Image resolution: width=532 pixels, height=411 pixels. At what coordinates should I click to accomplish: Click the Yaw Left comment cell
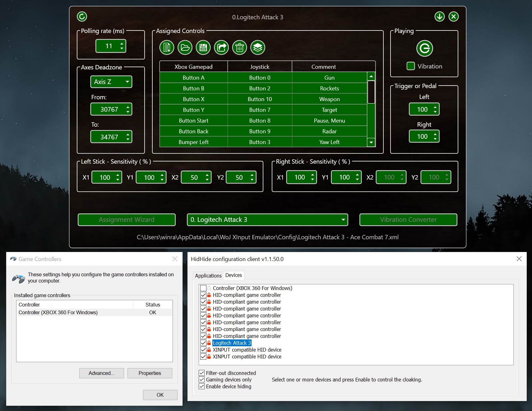(330, 142)
